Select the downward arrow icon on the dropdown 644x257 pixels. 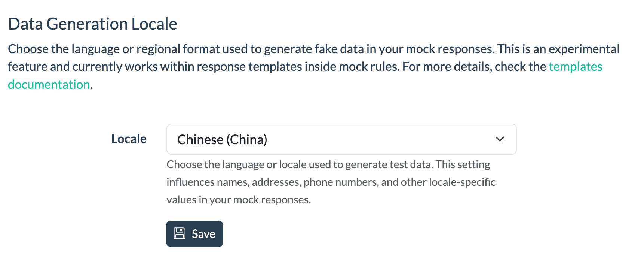(x=500, y=139)
